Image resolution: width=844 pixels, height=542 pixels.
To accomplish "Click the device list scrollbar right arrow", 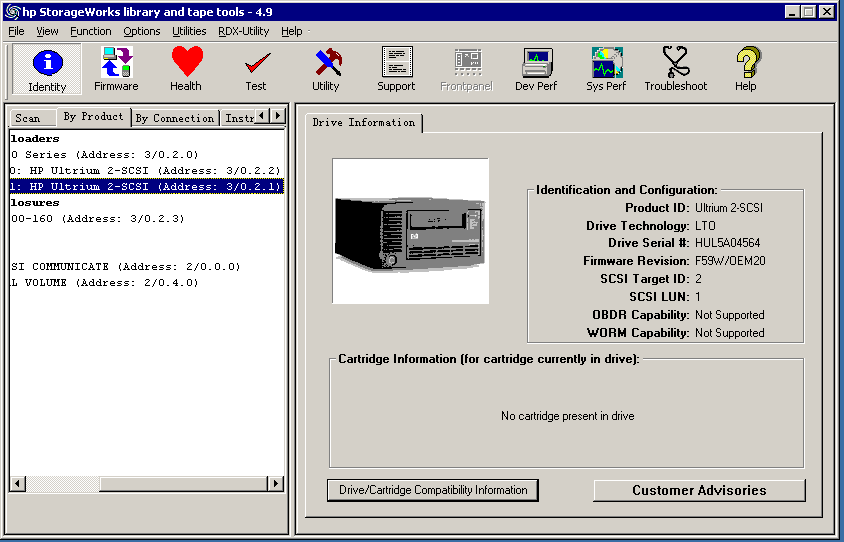I will pyautogui.click(x=276, y=483).
